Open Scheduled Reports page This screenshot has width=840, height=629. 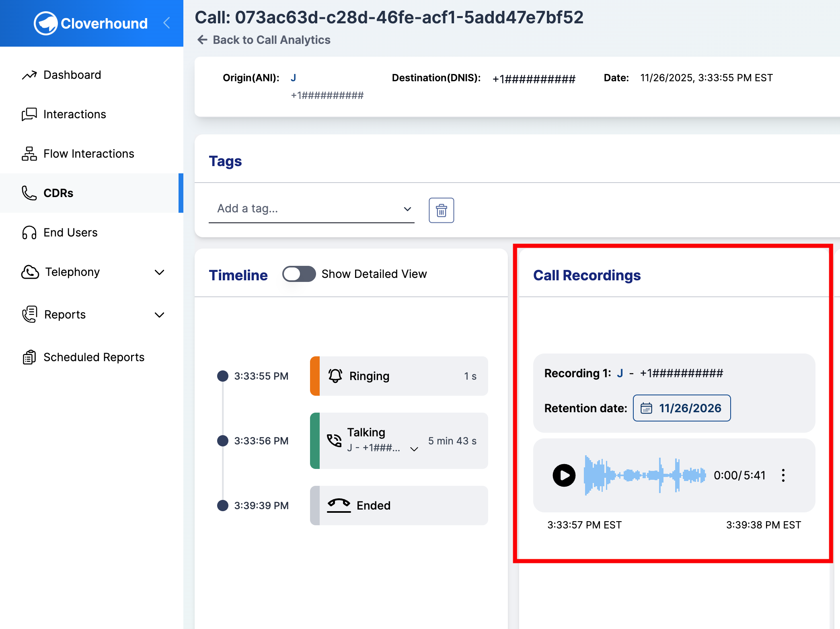click(x=92, y=357)
